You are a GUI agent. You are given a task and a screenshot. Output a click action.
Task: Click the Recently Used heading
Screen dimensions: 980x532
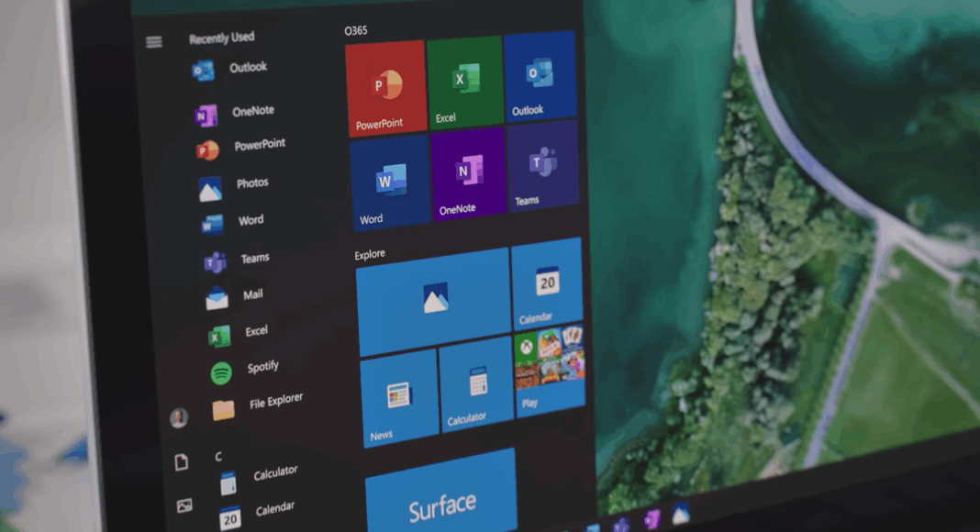[x=222, y=39]
